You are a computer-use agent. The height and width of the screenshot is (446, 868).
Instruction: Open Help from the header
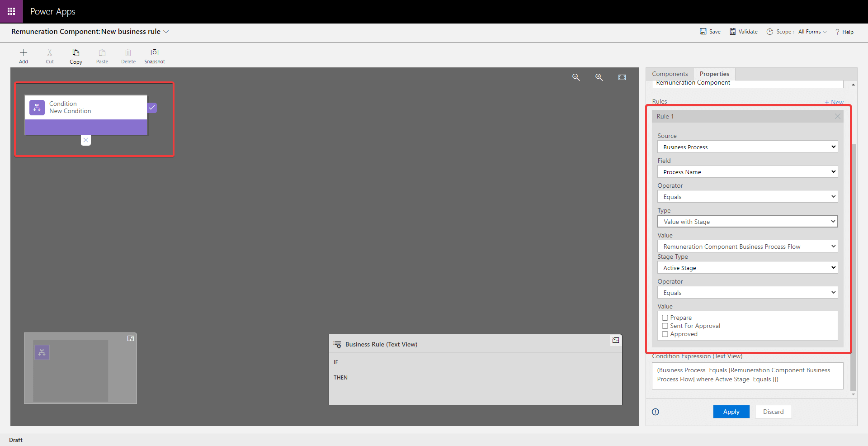tap(844, 32)
